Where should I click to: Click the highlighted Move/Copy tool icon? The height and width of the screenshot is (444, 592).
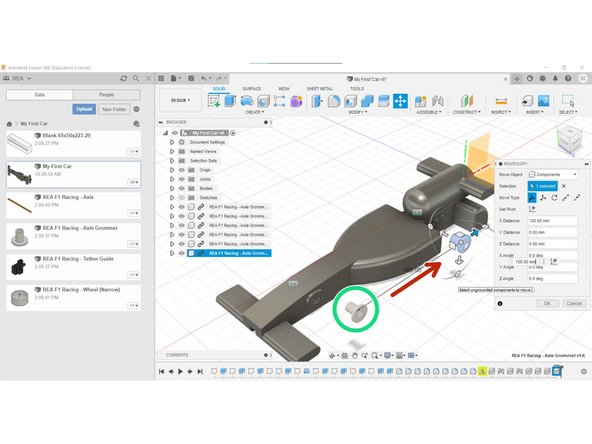(x=400, y=101)
